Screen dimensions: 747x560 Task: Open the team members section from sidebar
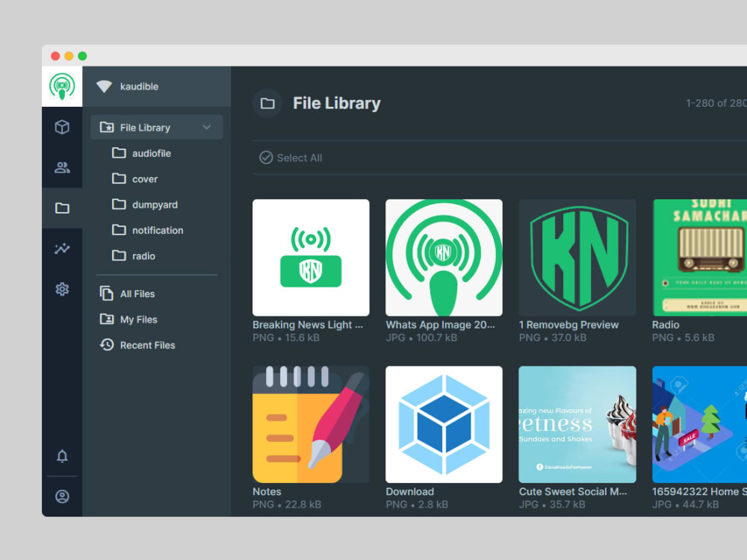[62, 167]
